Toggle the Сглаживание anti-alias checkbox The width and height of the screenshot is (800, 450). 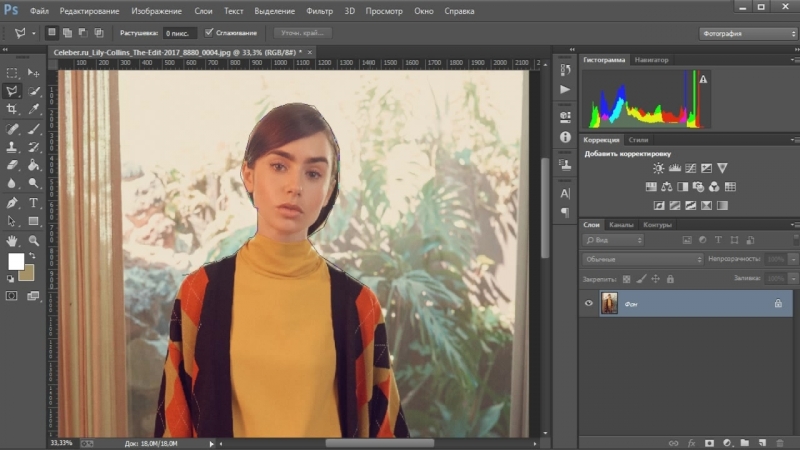click(x=209, y=33)
